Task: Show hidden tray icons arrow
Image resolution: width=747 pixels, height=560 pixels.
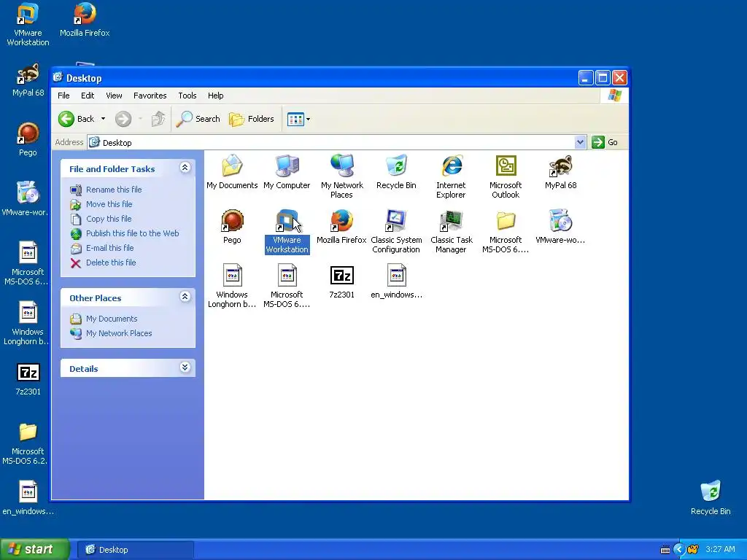Action: point(679,550)
